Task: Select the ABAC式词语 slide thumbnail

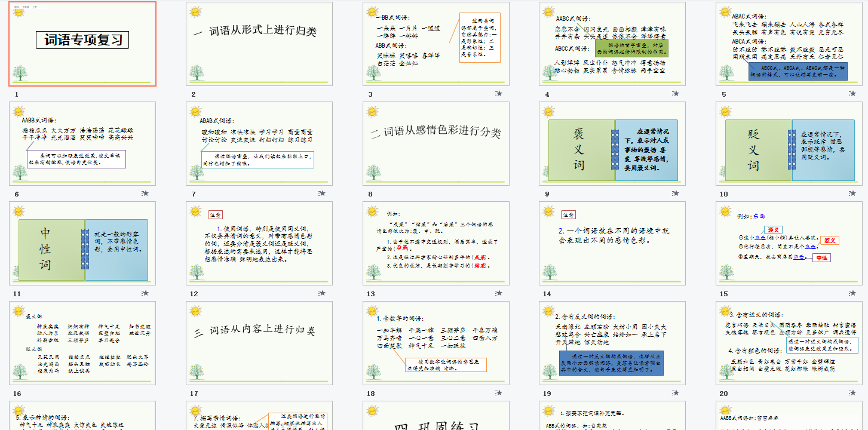Action: pos(789,44)
